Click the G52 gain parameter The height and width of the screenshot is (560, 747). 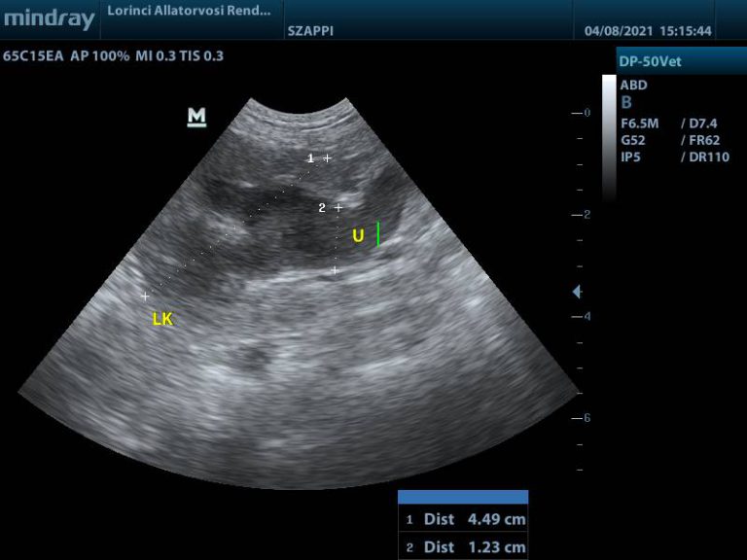pyautogui.click(x=632, y=140)
